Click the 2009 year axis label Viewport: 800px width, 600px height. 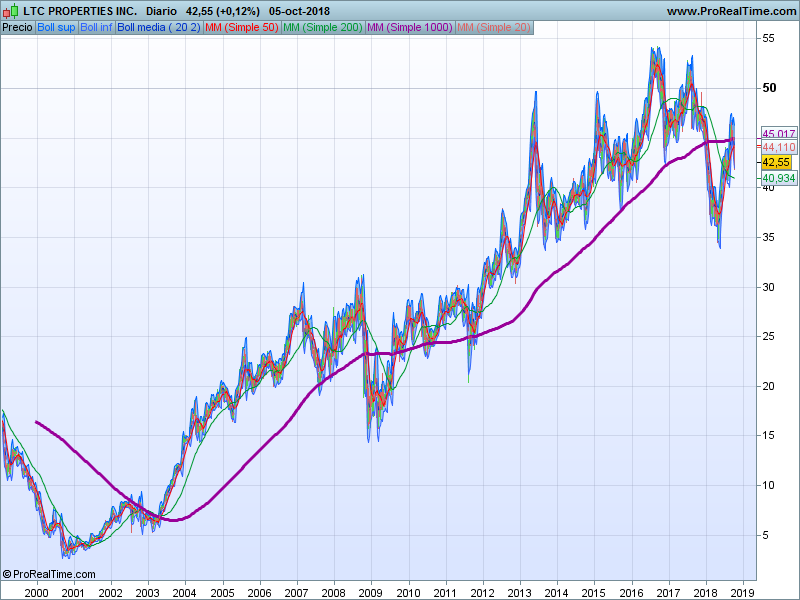pos(371,593)
